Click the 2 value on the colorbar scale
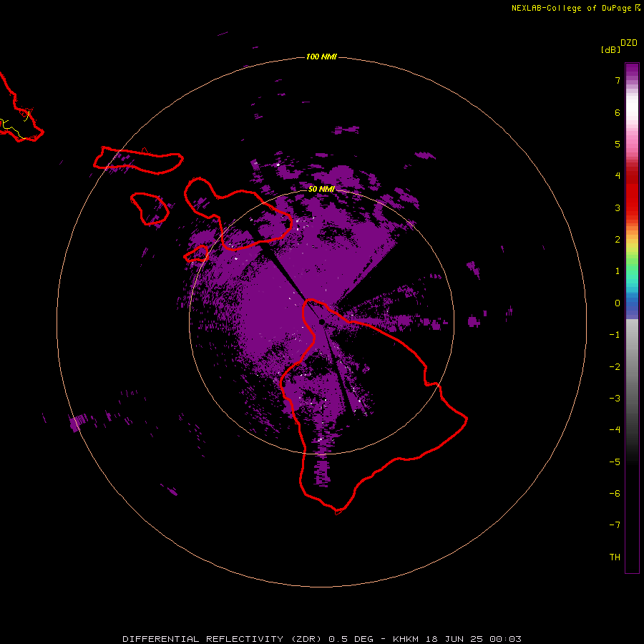Screen dimensions: 644x644 point(618,240)
